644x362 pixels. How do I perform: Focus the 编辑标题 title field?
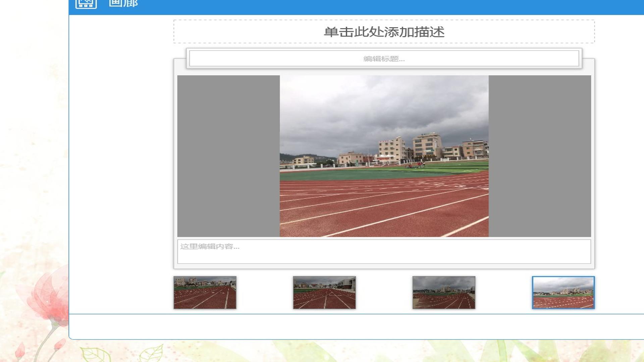point(384,59)
